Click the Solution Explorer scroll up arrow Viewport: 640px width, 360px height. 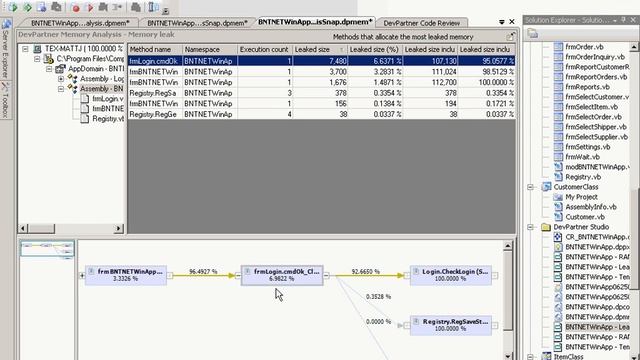[634, 47]
